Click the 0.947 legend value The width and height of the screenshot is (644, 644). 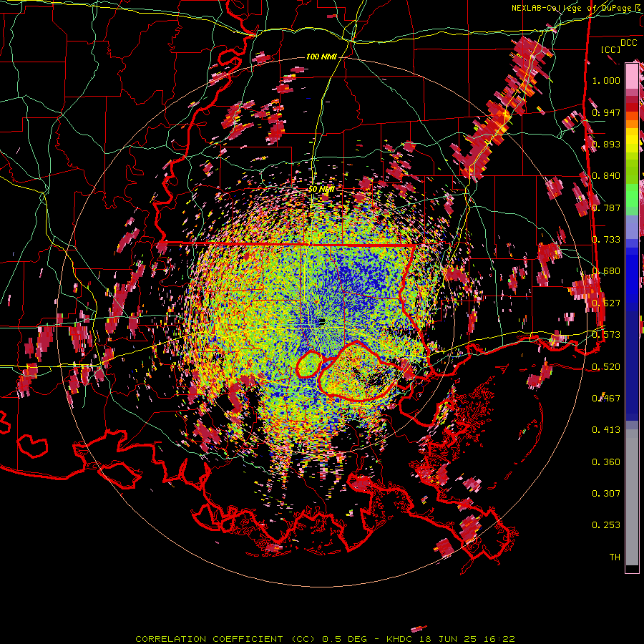[x=606, y=112]
